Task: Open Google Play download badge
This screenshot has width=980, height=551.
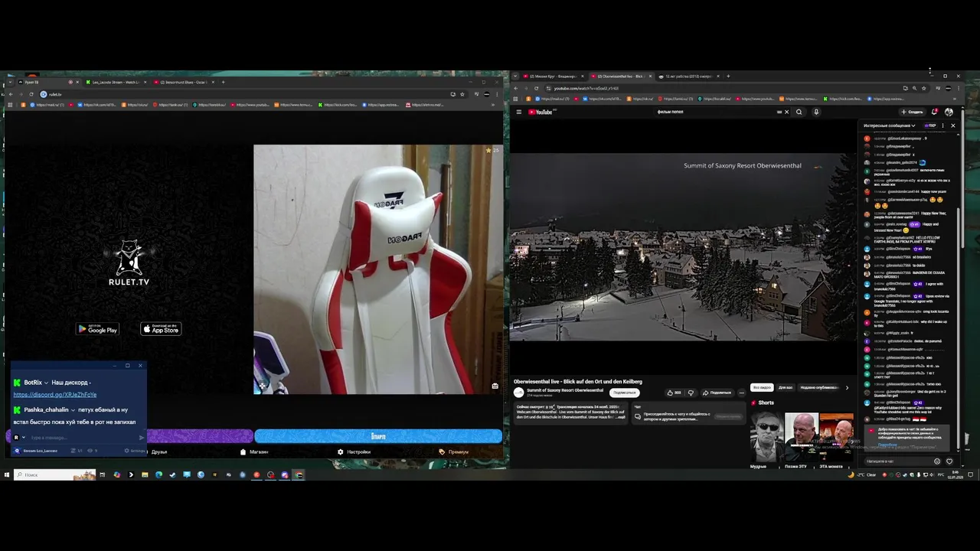Action: [97, 329]
